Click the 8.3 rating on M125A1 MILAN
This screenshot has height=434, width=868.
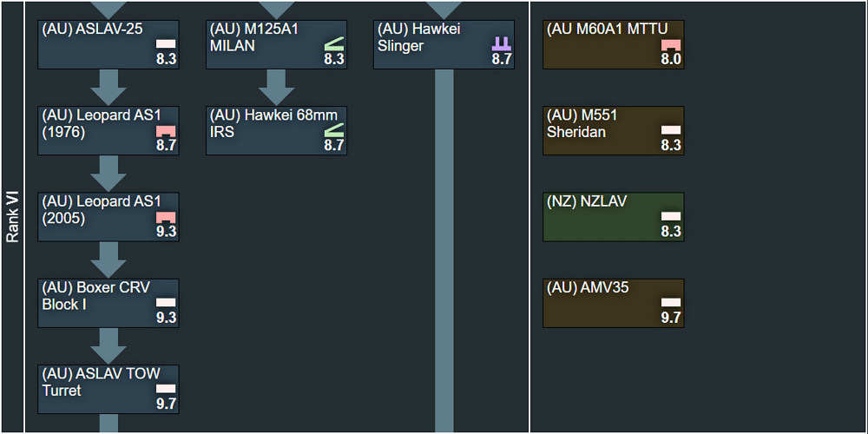tap(334, 59)
